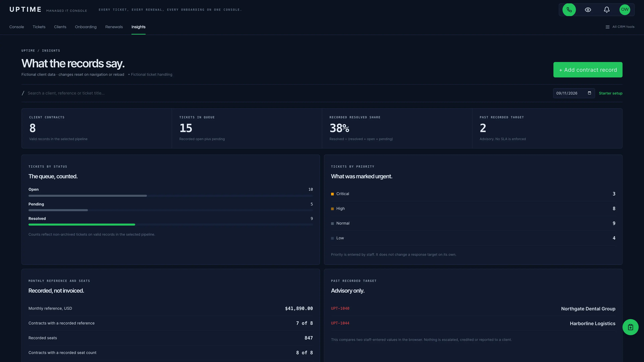
Task: Click the green phone call icon
Action: click(x=569, y=10)
